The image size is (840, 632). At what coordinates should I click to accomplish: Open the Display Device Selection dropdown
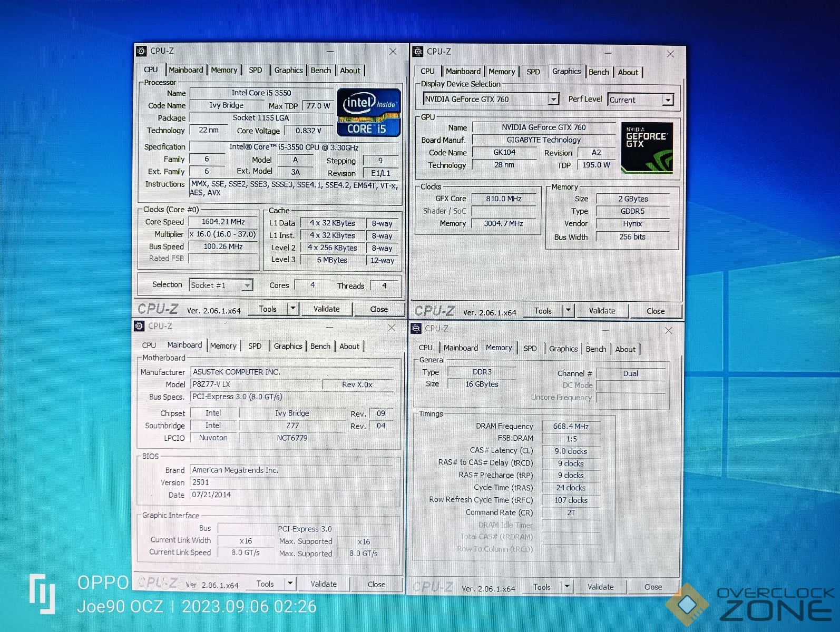pyautogui.click(x=553, y=99)
